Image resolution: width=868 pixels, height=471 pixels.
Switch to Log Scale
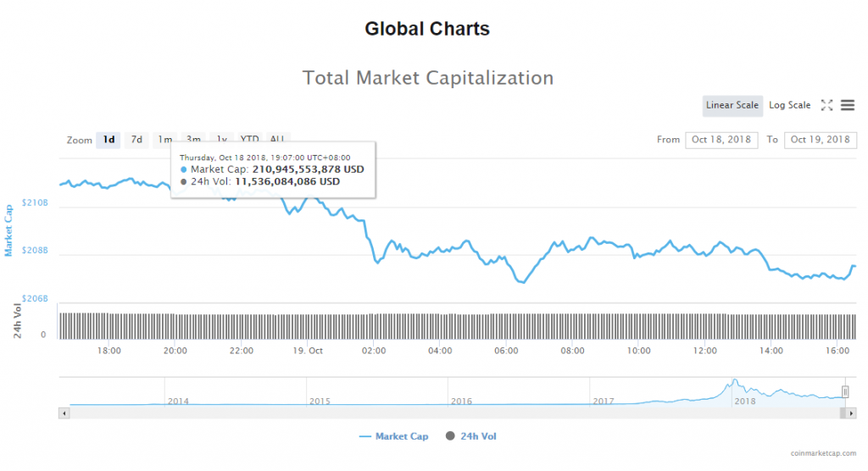[x=790, y=105]
